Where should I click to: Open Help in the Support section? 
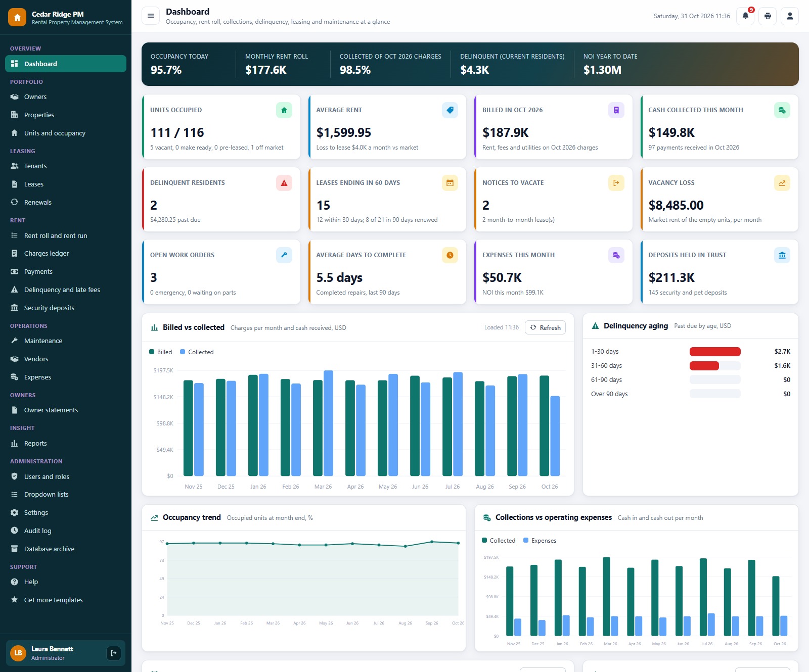66,582
